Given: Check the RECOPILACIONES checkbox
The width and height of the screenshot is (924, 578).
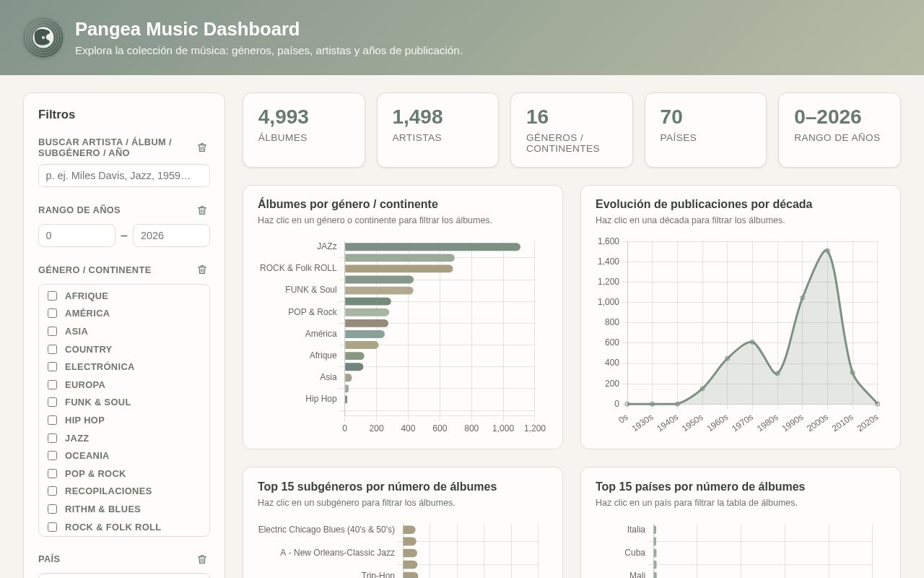Looking at the screenshot, I should click(x=52, y=491).
